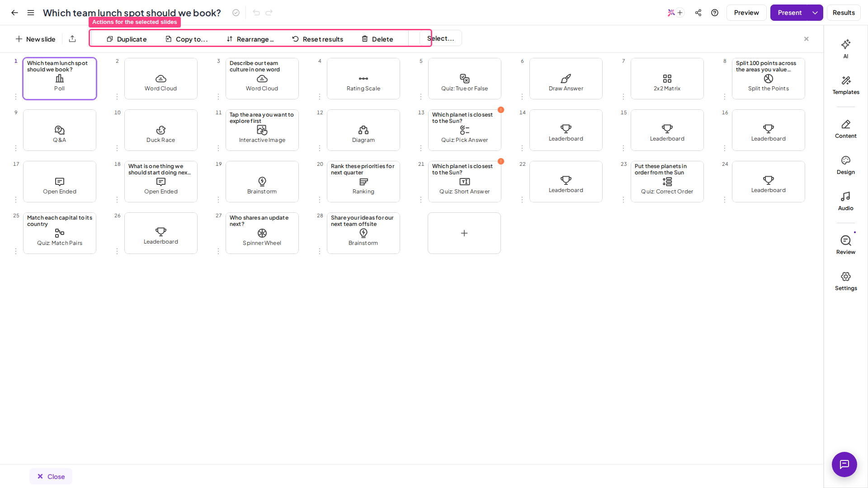
Task: Click the import/upload icon beside New slide
Action: pos(72,39)
